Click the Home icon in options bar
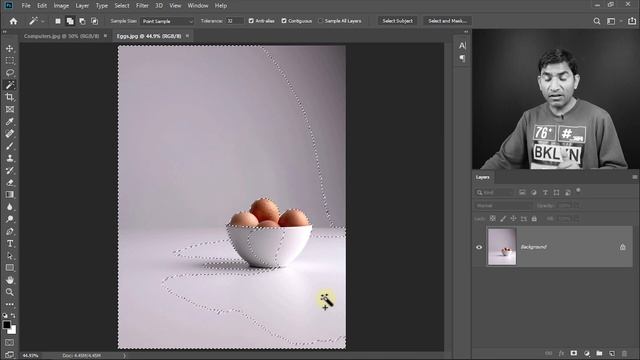This screenshot has width=640, height=360. pos(13,21)
